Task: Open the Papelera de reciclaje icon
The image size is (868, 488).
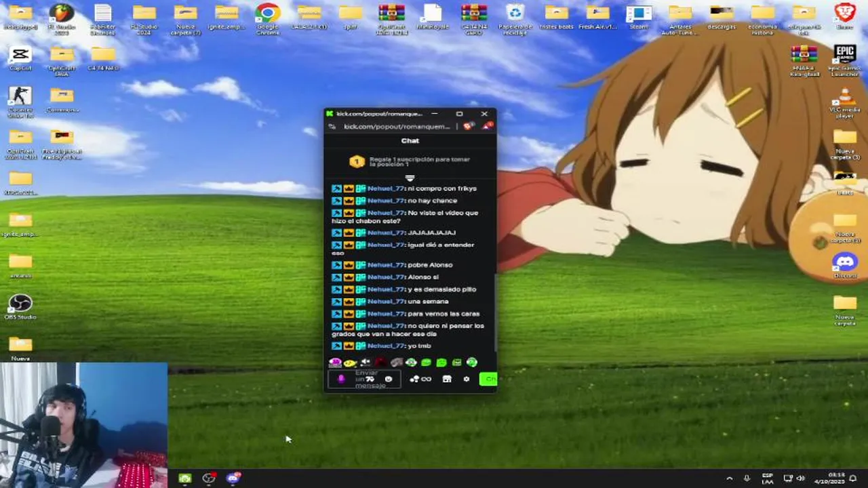Action: [x=515, y=18]
